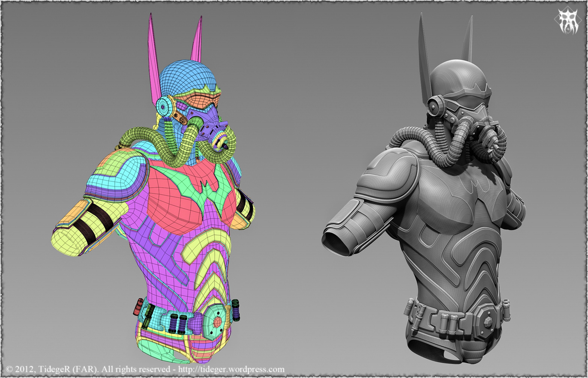Click the tideger.wordpress.com URL in the copyright line
The height and width of the screenshot is (378, 588).
231,369
